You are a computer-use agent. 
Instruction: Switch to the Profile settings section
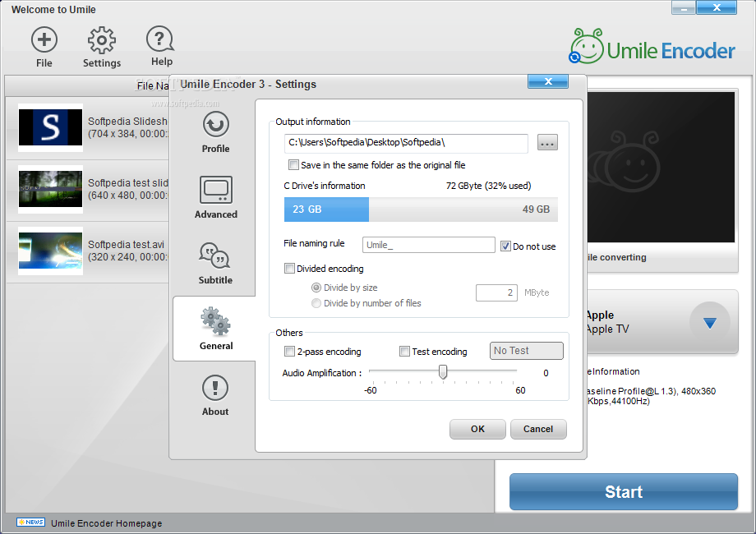[x=215, y=132]
